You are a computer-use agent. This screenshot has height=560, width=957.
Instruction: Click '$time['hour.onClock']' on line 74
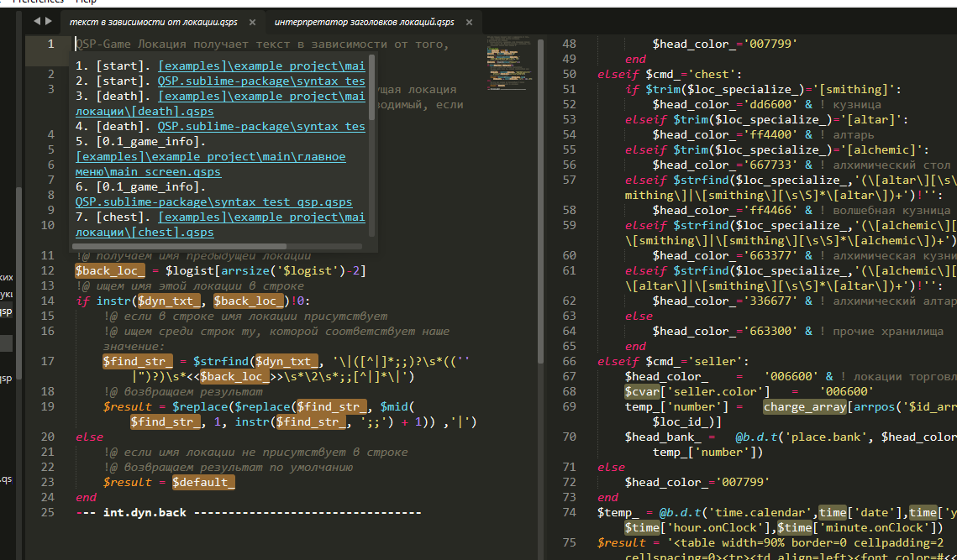point(697,527)
